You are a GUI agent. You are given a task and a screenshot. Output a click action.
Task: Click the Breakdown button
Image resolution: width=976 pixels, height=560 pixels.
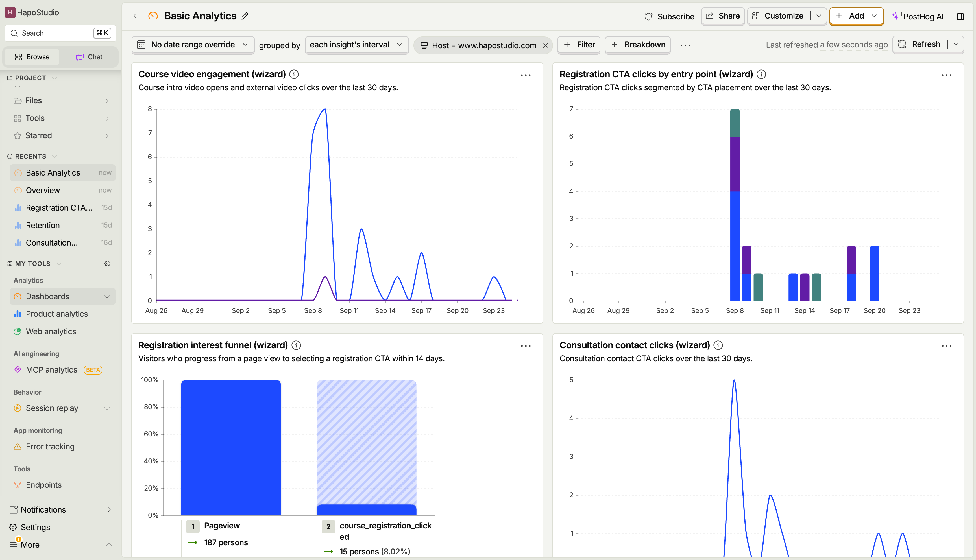click(x=638, y=45)
